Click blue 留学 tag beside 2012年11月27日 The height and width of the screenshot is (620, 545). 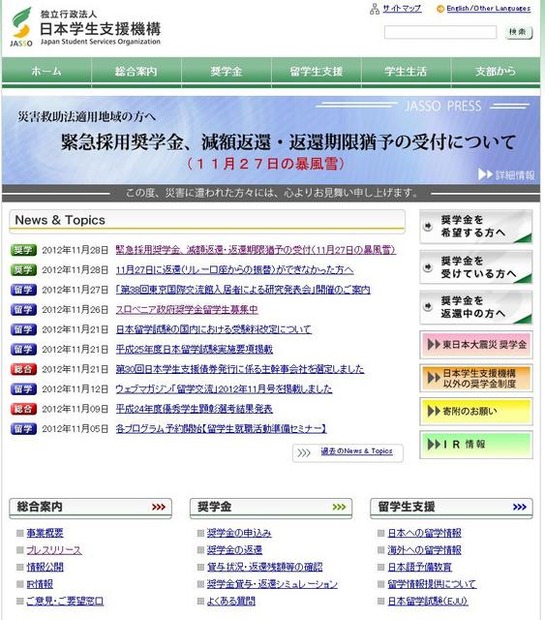tap(23, 289)
